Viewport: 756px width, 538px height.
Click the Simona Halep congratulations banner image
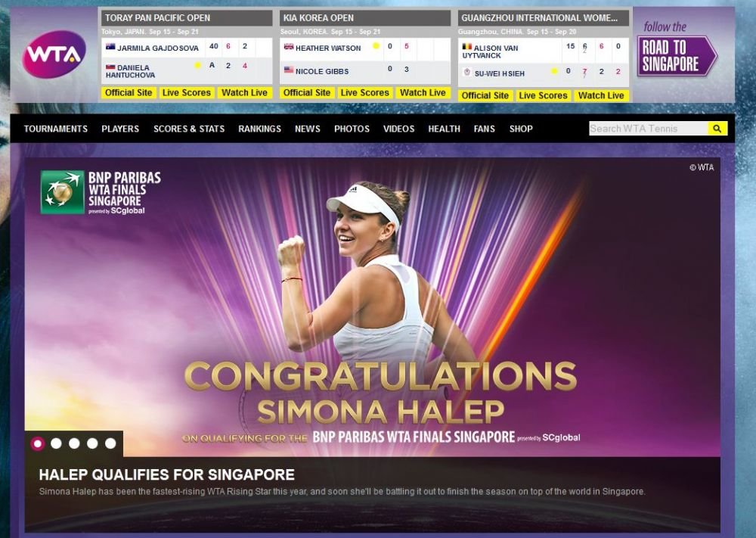pyautogui.click(x=373, y=307)
